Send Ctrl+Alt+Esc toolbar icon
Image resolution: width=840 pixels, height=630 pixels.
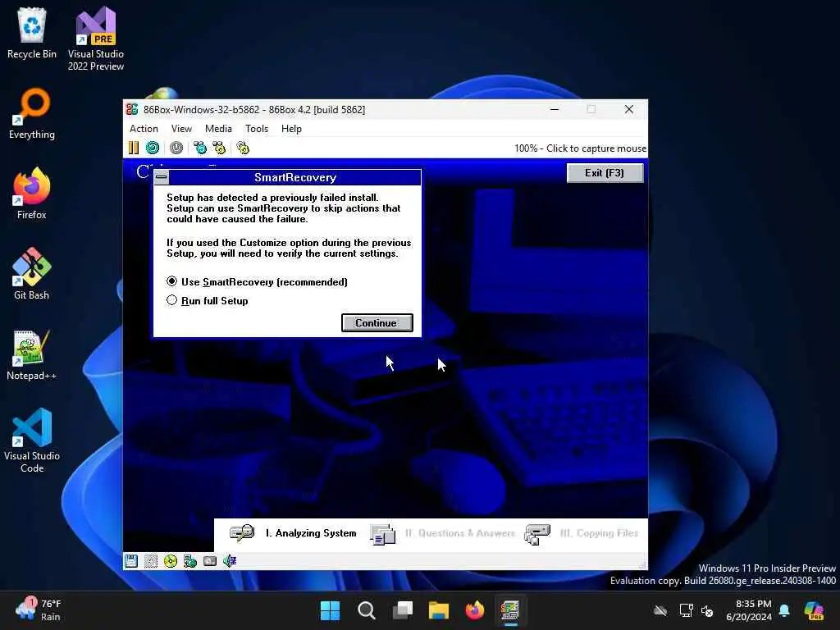(219, 148)
